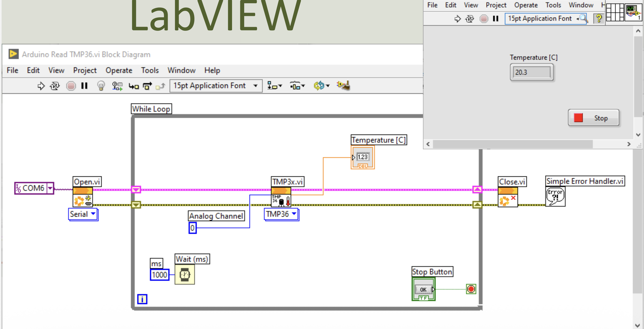This screenshot has width=644, height=329.
Task: Open the Operate menu in front panel window
Action: click(x=526, y=5)
